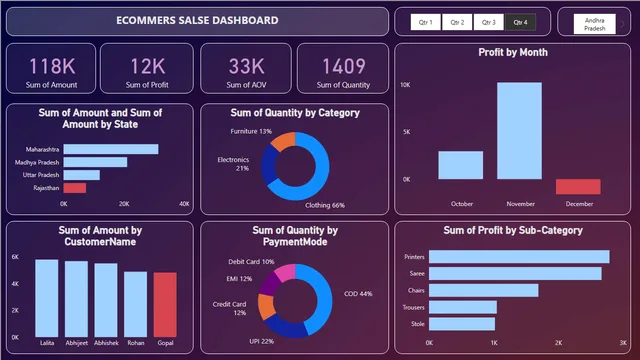This screenshot has height=360, width=640.
Task: Click the Printers axis label
Action: pos(414,257)
